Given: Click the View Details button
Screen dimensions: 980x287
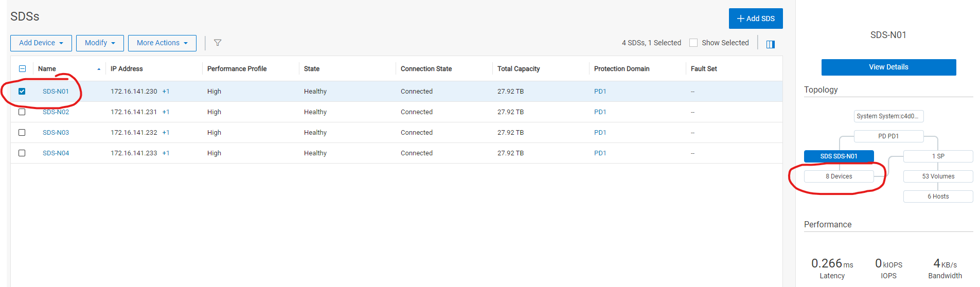Looking at the screenshot, I should [x=888, y=67].
